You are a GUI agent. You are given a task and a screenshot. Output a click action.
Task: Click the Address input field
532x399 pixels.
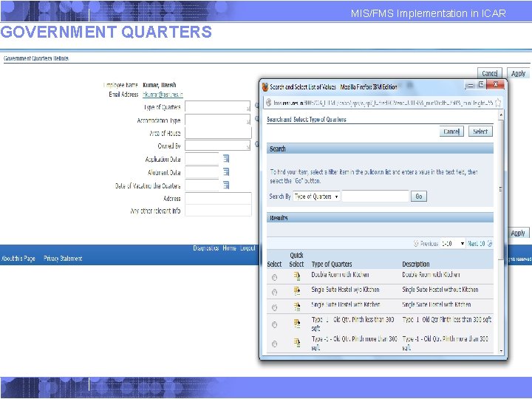coord(218,198)
